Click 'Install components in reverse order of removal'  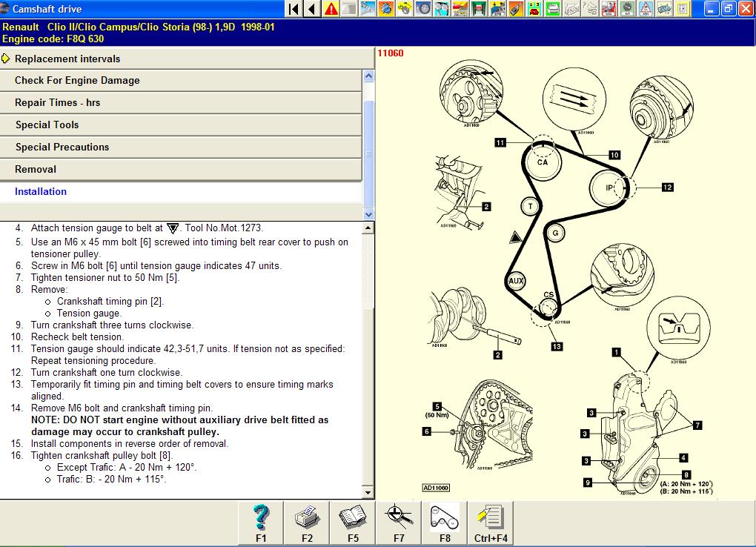[x=130, y=443]
